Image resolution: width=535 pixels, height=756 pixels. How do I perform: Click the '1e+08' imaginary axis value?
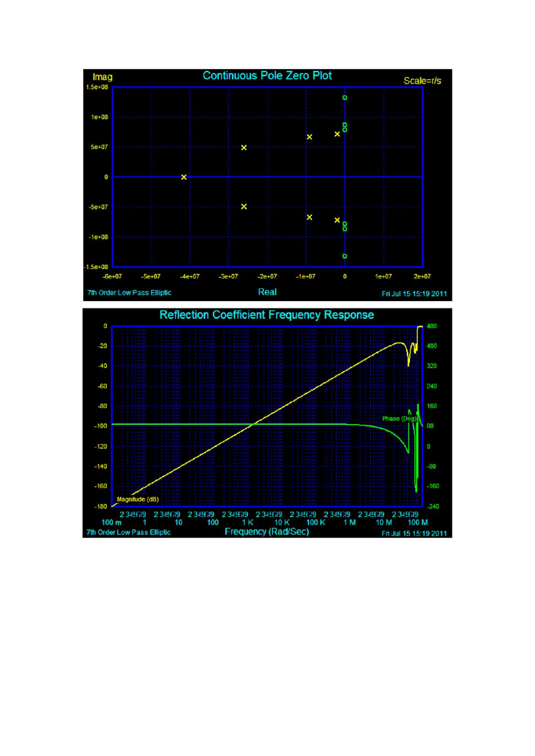[100, 117]
